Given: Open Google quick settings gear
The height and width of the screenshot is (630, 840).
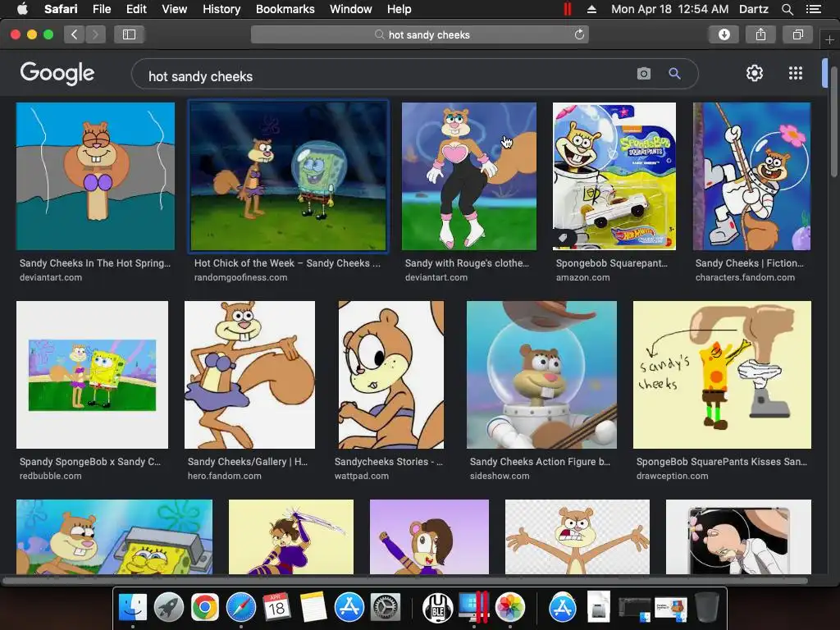Looking at the screenshot, I should 755,73.
